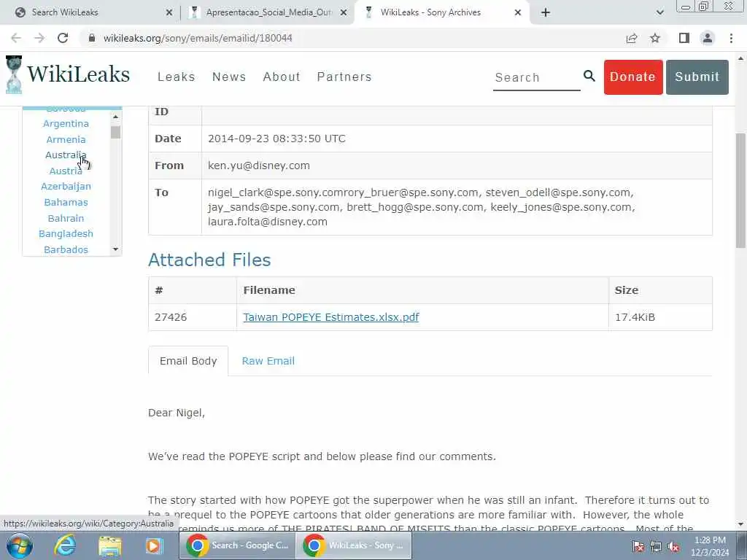The height and width of the screenshot is (560, 747).
Task: Select Bahrain in country list
Action: tap(66, 218)
